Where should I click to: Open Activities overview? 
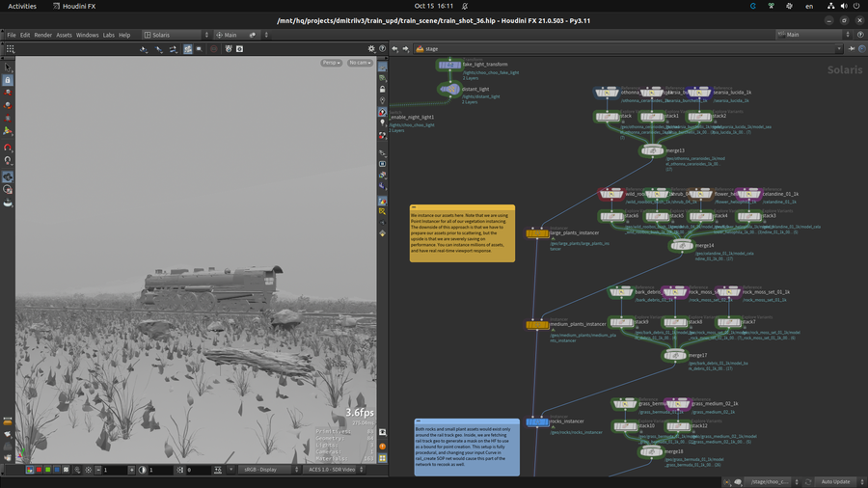pos(21,6)
